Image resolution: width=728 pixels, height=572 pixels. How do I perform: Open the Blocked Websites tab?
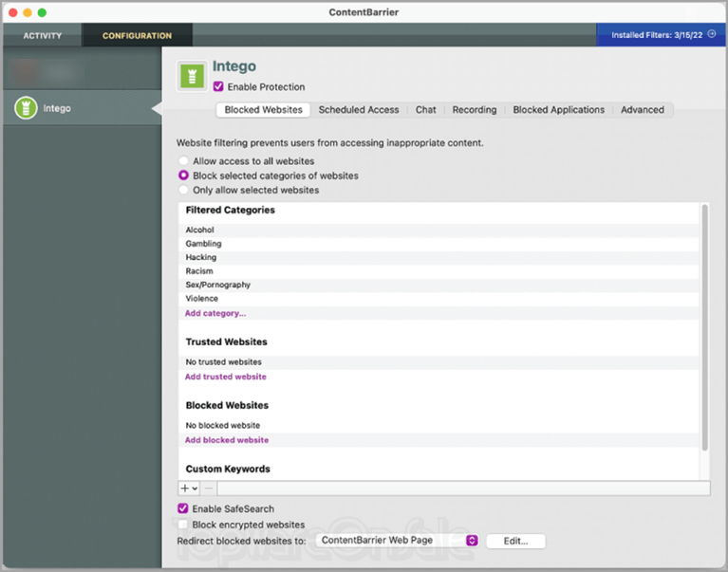click(263, 110)
